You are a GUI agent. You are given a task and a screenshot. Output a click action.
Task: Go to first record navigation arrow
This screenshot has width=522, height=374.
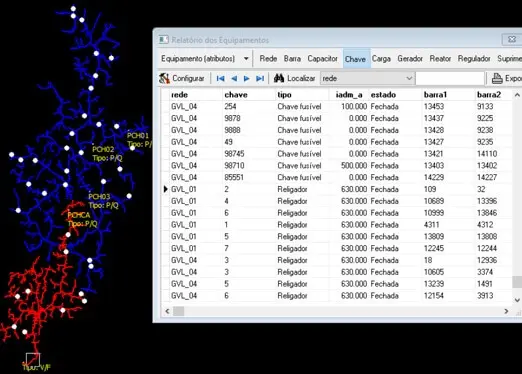pos(220,78)
